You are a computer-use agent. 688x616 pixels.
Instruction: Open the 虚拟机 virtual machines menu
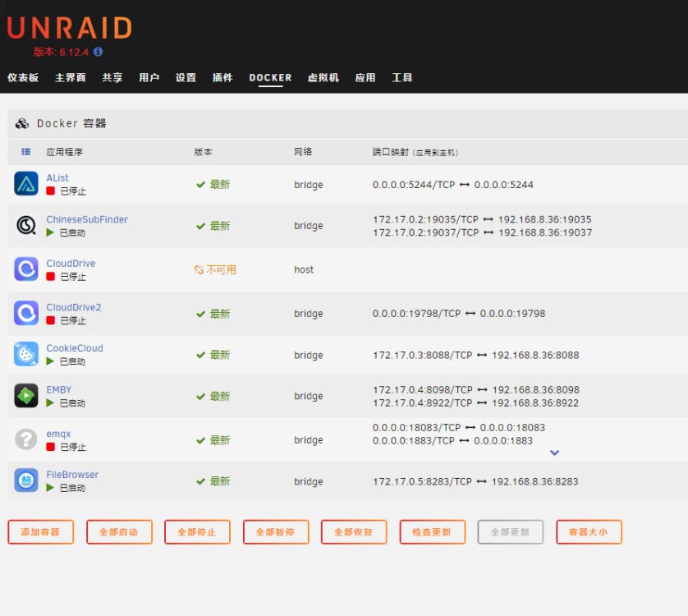pyautogui.click(x=323, y=78)
